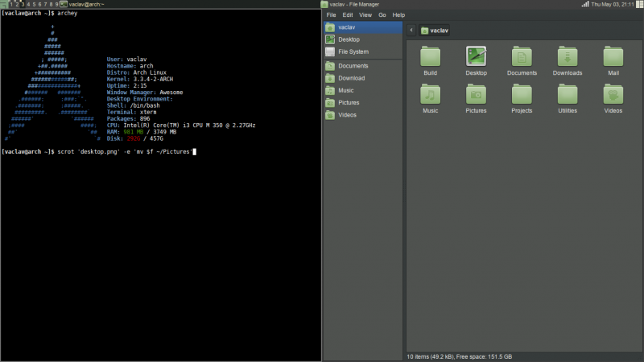The width and height of the screenshot is (644, 362).
Task: Click the back arrow in the path bar
Action: (411, 30)
